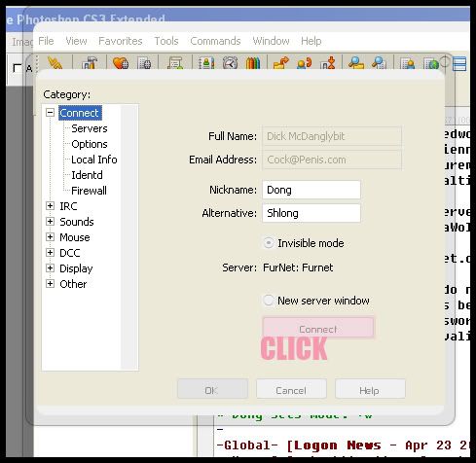Viewport: 476px width, 463px height.
Task: Click the pink Connect button
Action: 318,328
